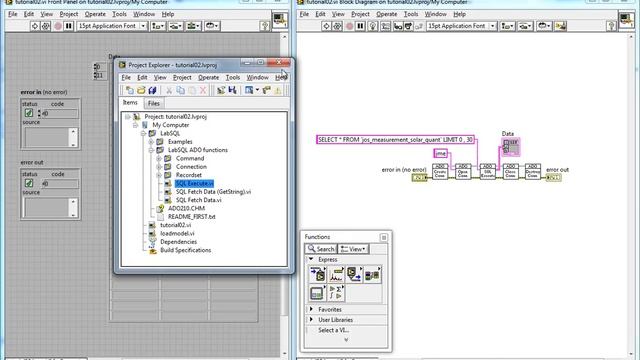Open Front Panel Reorder dropdown
Viewport: 640px width, 360px height.
(212, 26)
